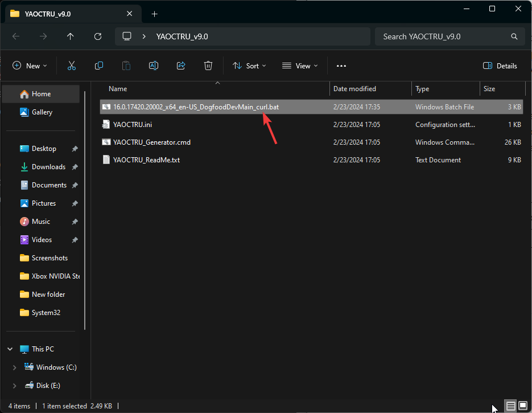The image size is (532, 413).
Task: Switch to large thumbnails view in status bar
Action: point(522,406)
